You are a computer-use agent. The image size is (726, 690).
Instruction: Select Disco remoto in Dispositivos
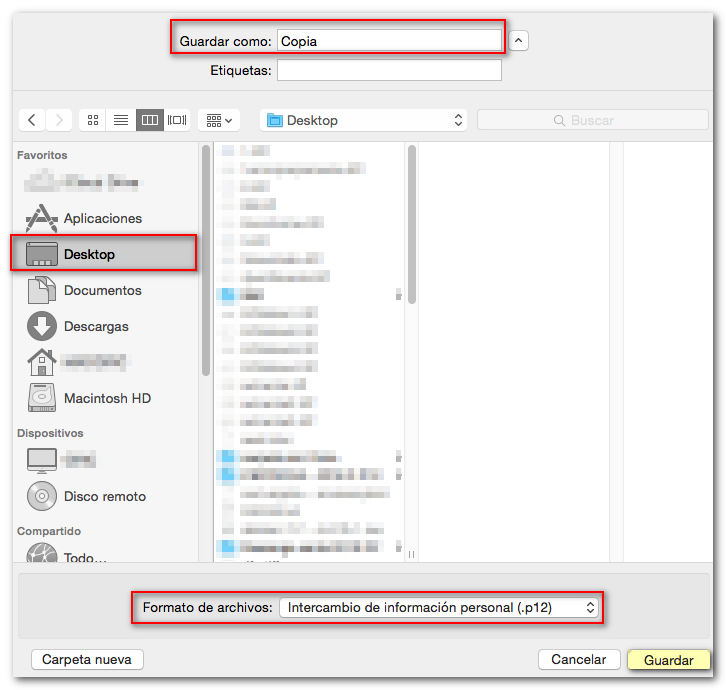tap(104, 496)
